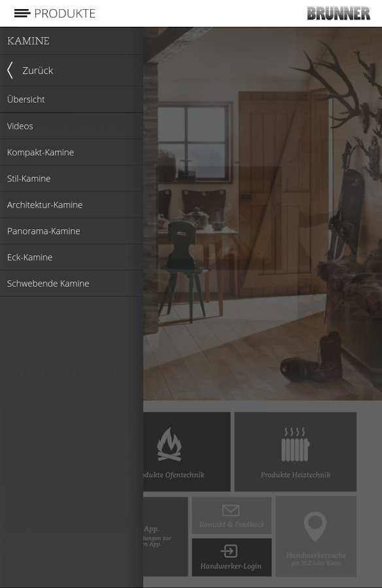The width and height of the screenshot is (382, 588).
Task: Open the Übersicht menu entry
Action: coord(71,99)
